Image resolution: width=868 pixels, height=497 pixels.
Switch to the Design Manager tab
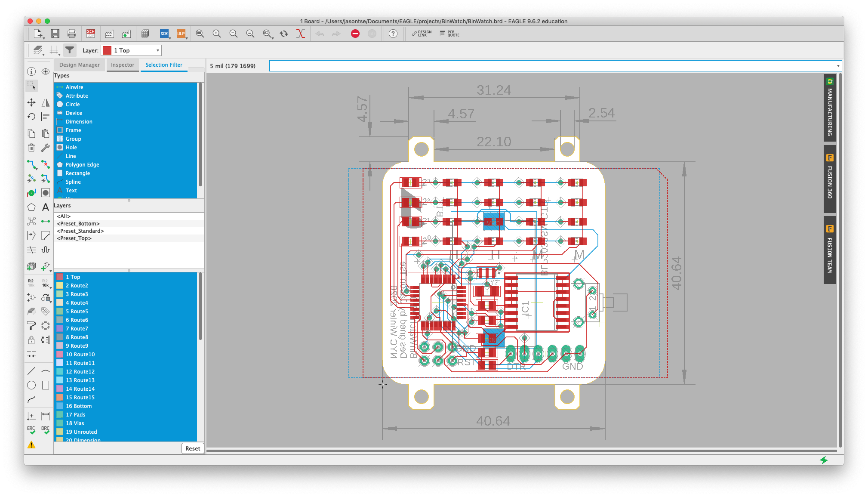tap(80, 65)
